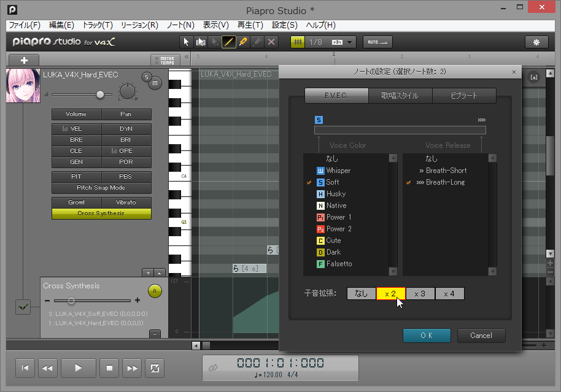This screenshot has height=392, width=561.
Task: Select the region selection tool
Action: click(200, 42)
